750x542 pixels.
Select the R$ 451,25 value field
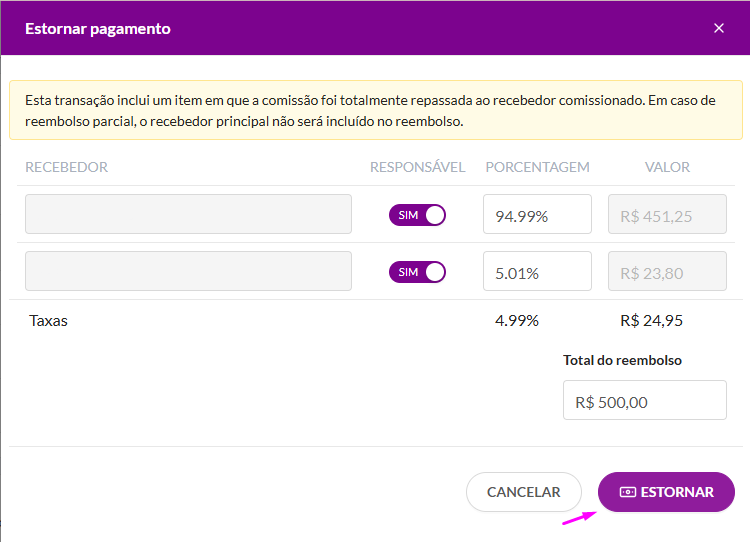(x=667, y=214)
